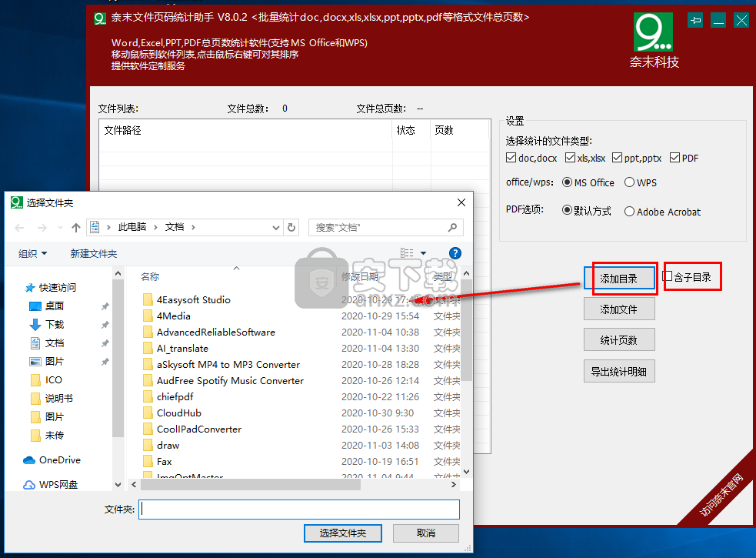Sort by the 名称 column header
The image size is (756, 558).
coord(150,276)
